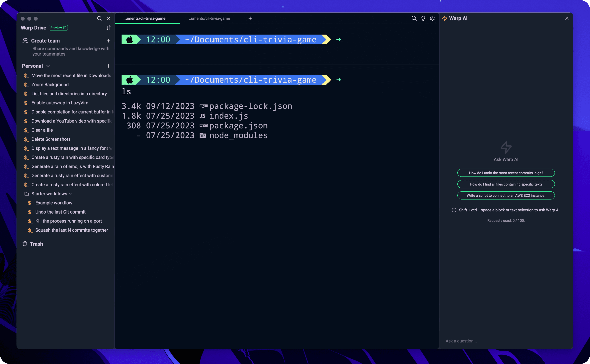Open the Zoom Background workflow
The width and height of the screenshot is (590, 364).
(50, 85)
